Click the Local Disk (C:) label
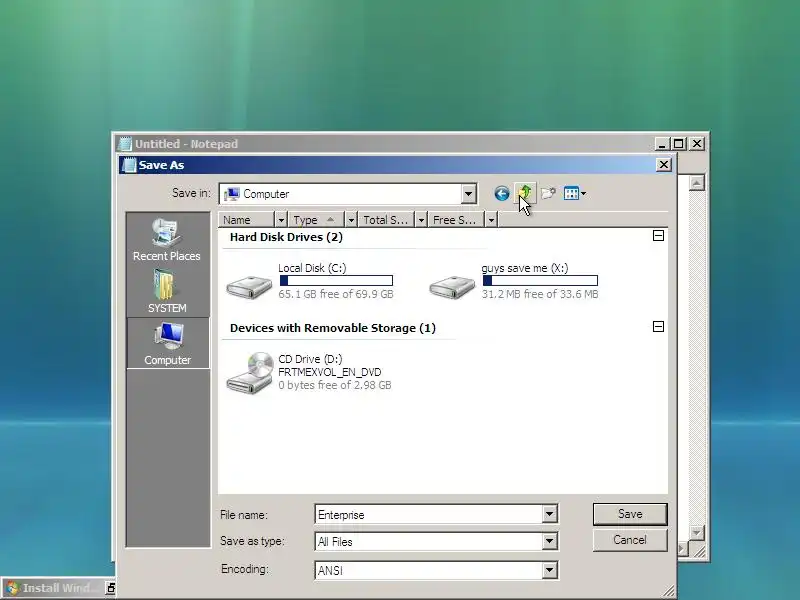The image size is (800, 600). click(312, 268)
